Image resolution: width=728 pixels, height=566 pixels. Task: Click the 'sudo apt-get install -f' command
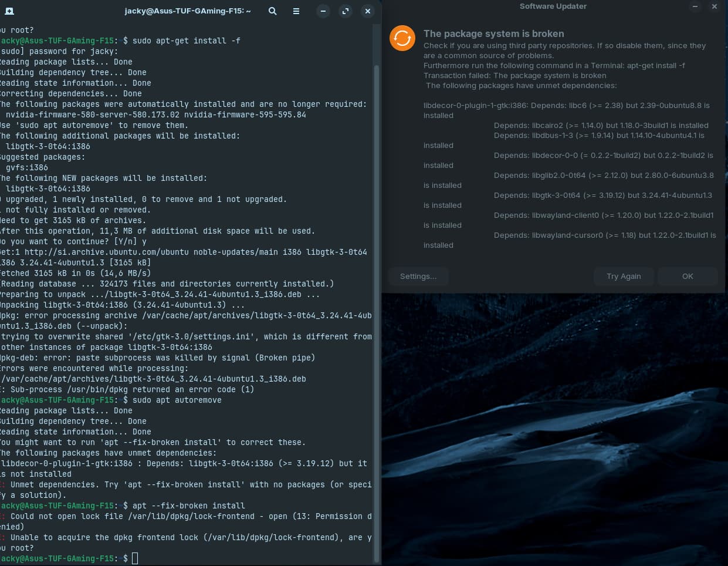(187, 41)
